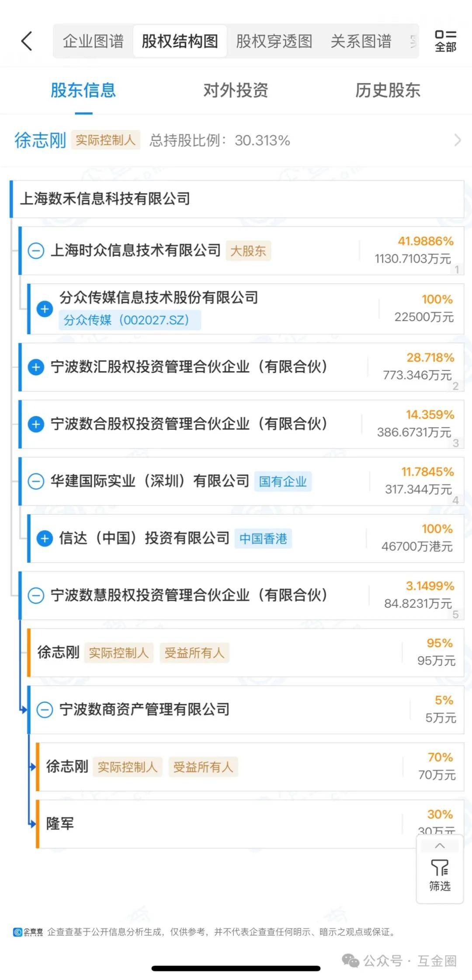Open the 关系图谱 tab

click(361, 42)
